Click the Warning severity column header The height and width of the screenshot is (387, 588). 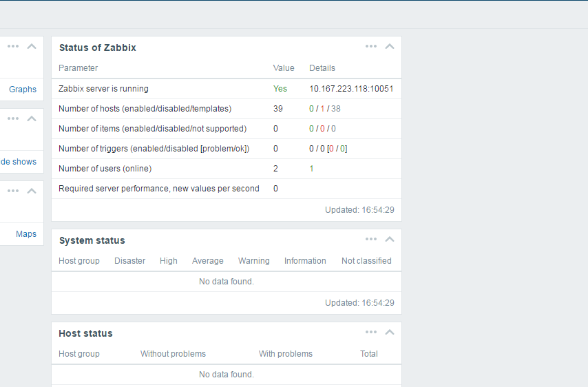(254, 261)
